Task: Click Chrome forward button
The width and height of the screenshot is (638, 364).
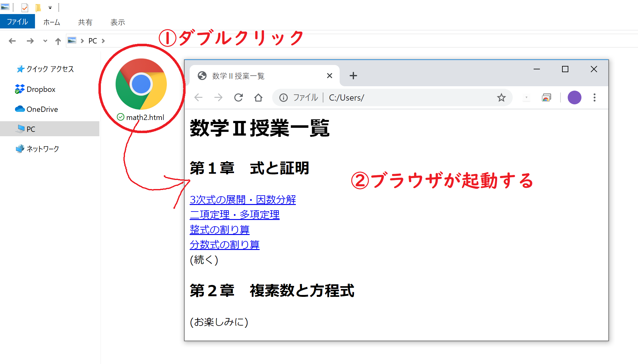Action: click(x=218, y=98)
